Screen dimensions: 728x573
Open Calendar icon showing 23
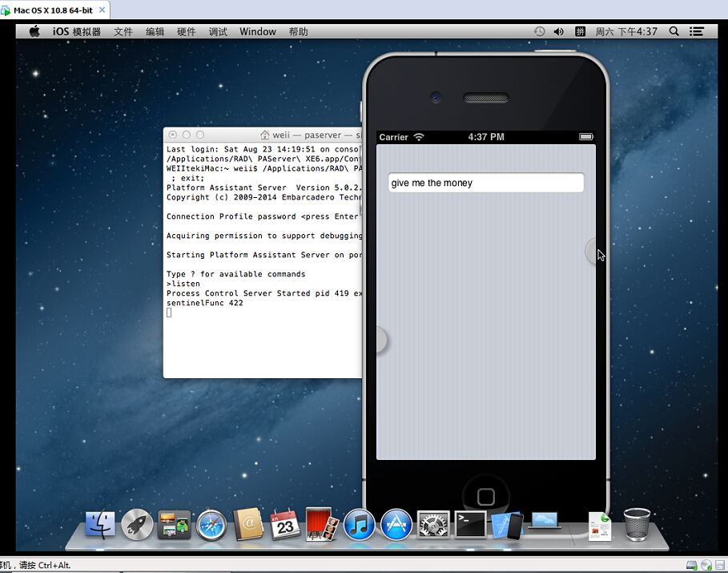pyautogui.click(x=284, y=525)
